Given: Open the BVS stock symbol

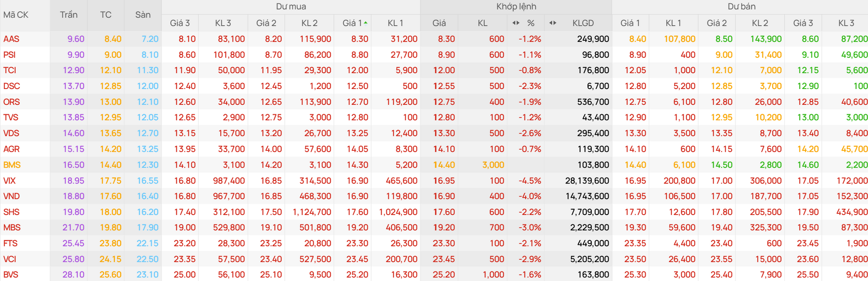Looking at the screenshot, I should (11, 275).
